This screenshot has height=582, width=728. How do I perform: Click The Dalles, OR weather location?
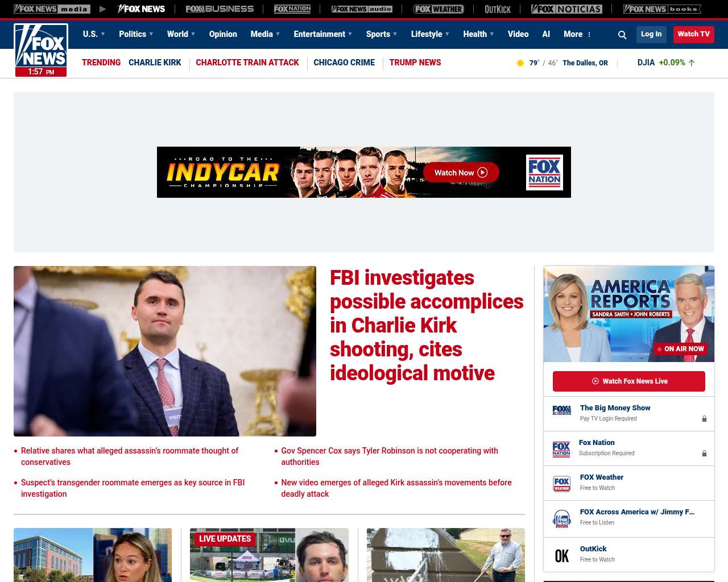585,63
